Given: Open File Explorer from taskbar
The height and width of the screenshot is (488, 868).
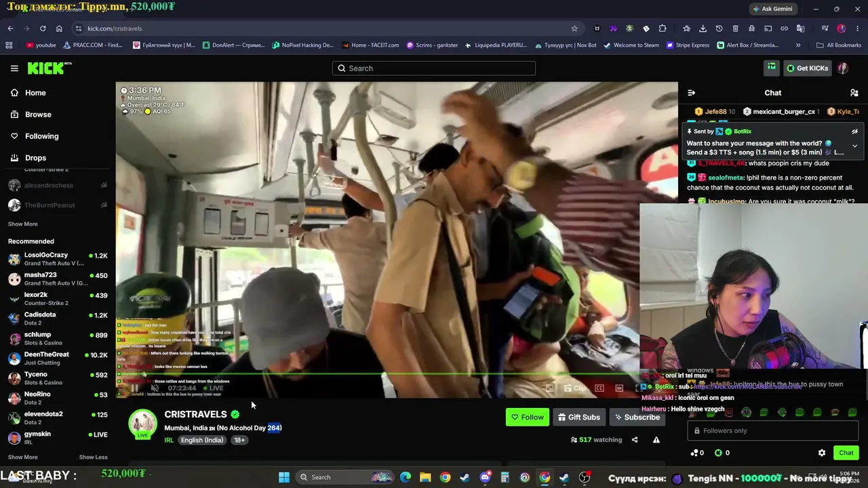Looking at the screenshot, I should tap(425, 477).
